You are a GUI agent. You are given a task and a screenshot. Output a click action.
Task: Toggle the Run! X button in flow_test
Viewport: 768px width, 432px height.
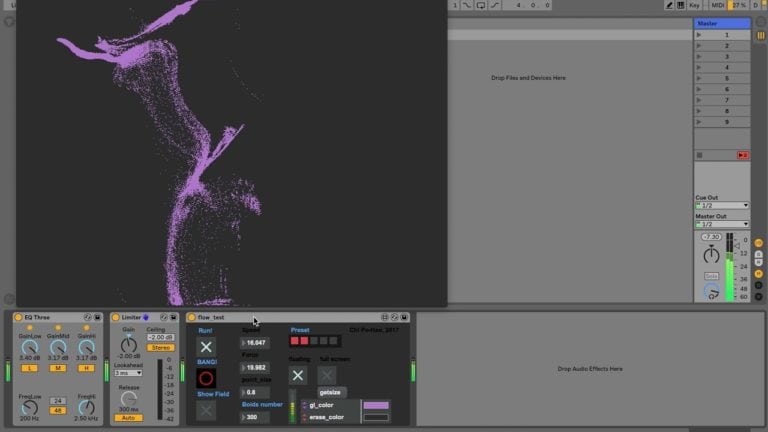pyautogui.click(x=206, y=347)
